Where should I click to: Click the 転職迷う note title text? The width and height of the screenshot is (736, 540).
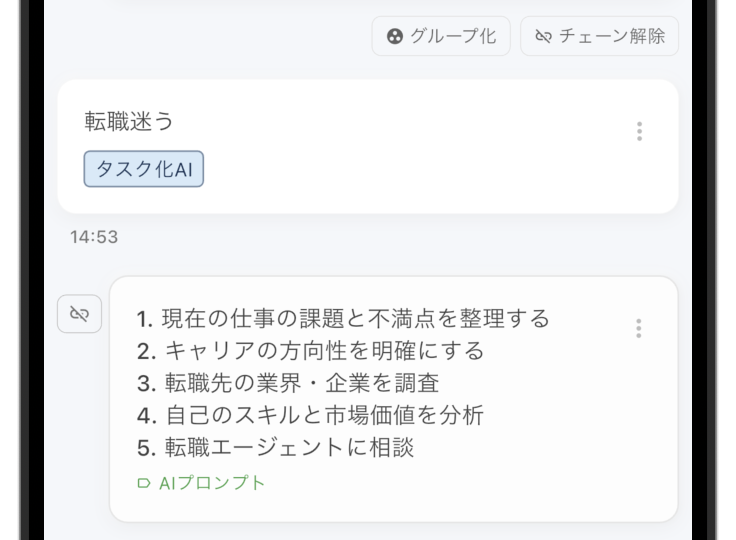[129, 121]
